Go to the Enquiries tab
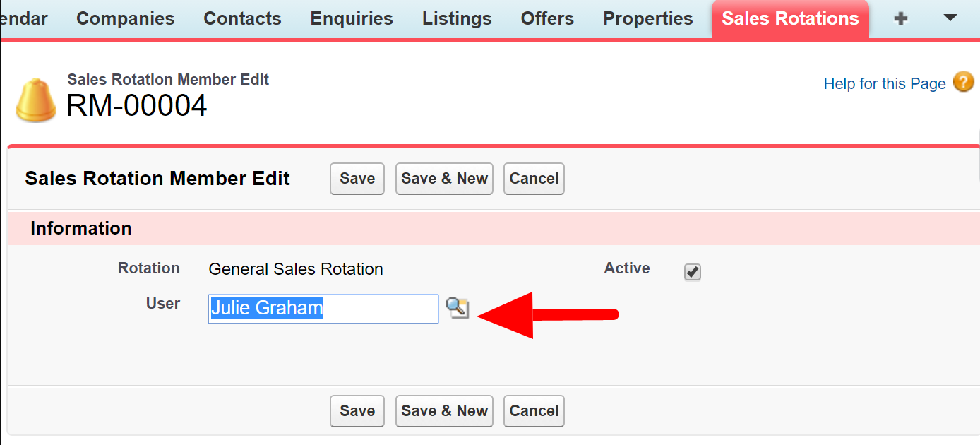 (351, 19)
